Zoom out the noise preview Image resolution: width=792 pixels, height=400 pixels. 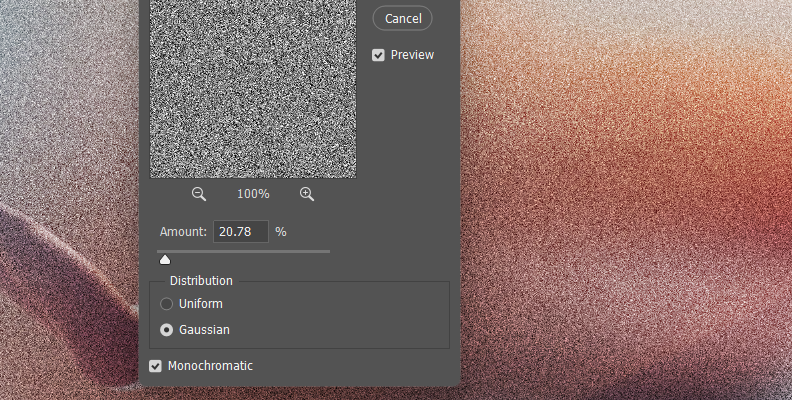199,194
